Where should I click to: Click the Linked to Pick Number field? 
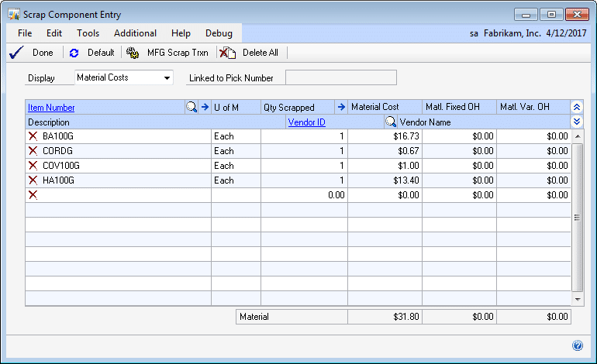341,77
